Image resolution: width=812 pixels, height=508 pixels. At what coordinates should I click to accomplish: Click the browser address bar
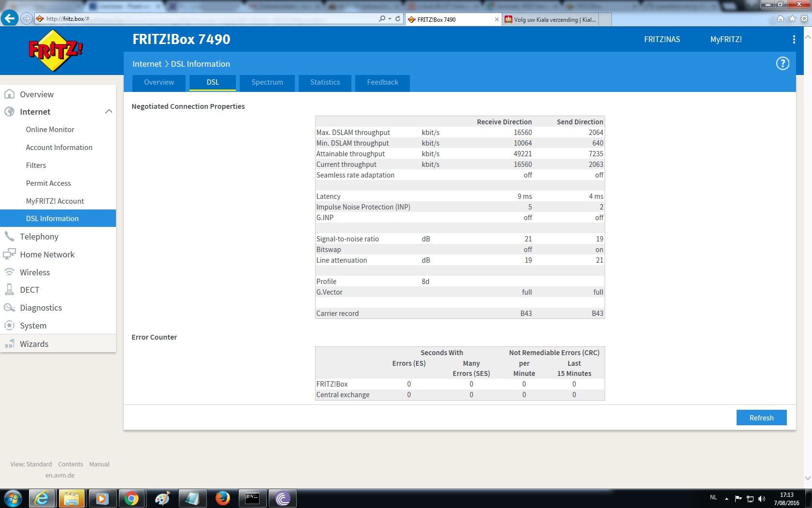208,19
